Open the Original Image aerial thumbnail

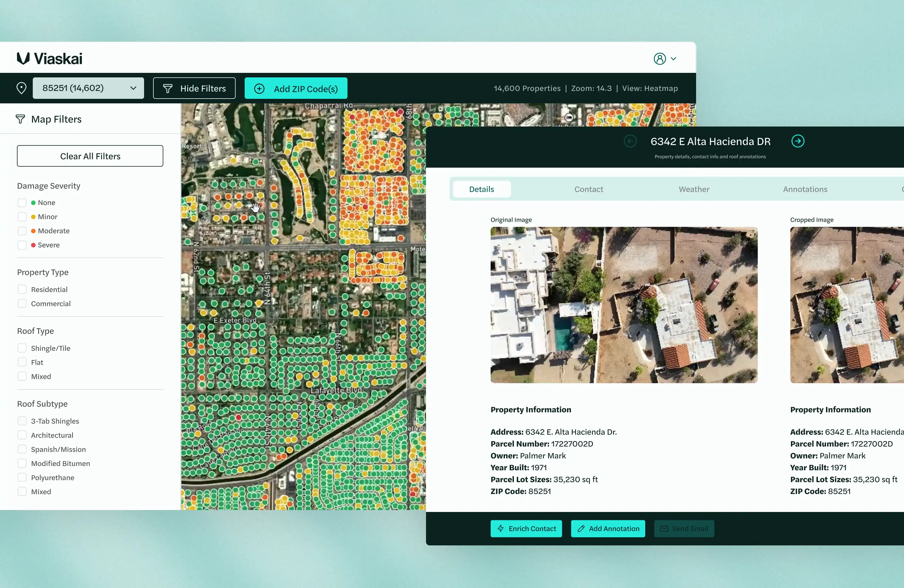click(624, 305)
